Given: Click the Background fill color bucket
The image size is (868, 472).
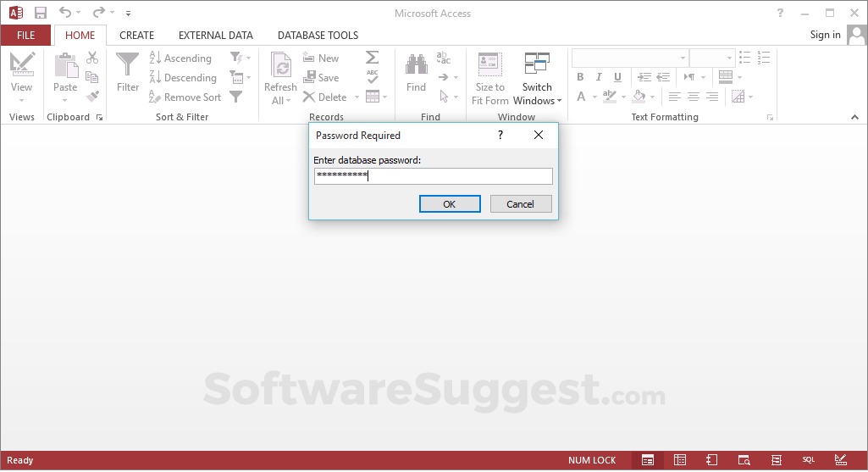Looking at the screenshot, I should [x=639, y=97].
